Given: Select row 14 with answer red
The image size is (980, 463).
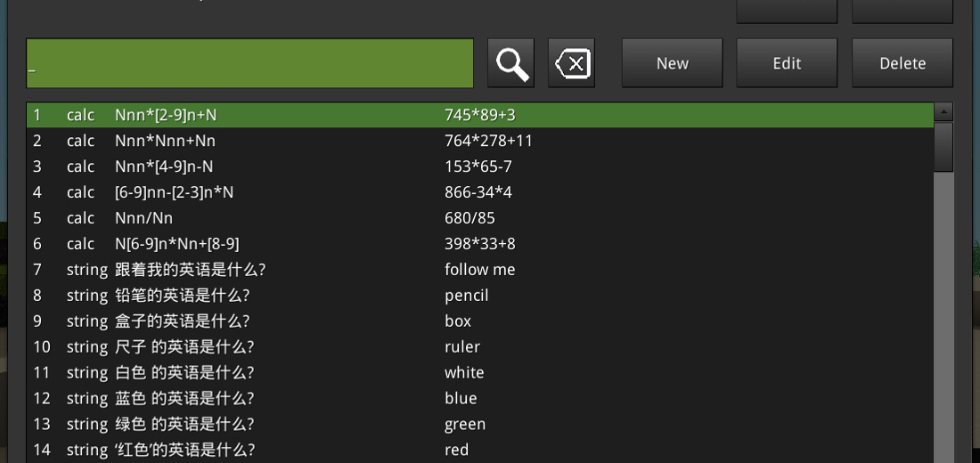Looking at the screenshot, I should (456, 451).
